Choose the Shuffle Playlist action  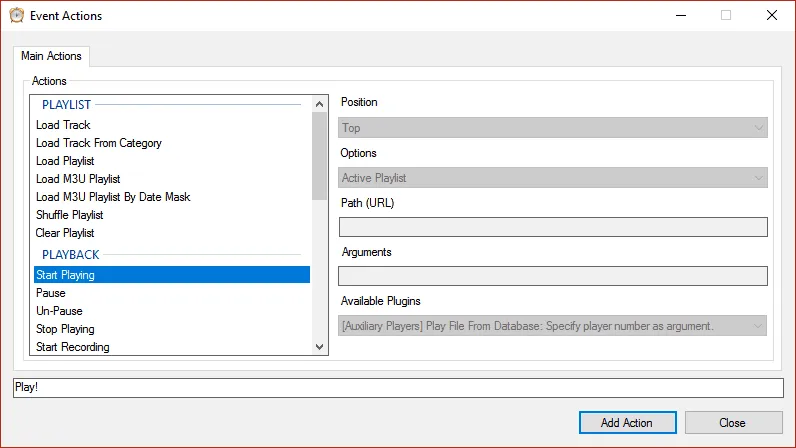click(69, 215)
